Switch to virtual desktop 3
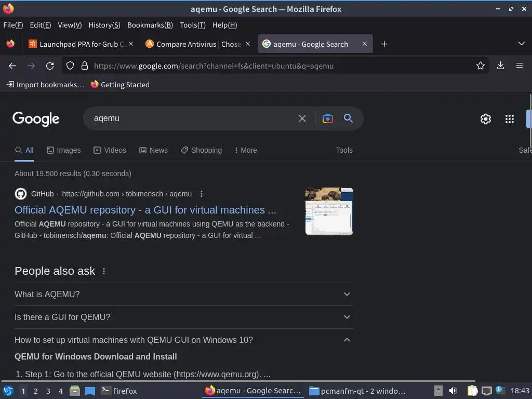 (x=48, y=391)
